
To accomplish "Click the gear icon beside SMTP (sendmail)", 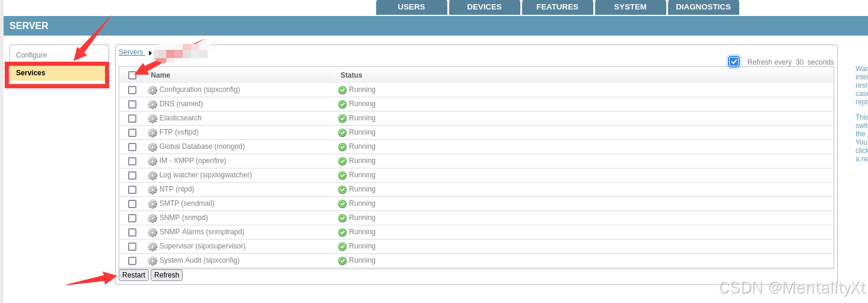I will pyautogui.click(x=152, y=204).
